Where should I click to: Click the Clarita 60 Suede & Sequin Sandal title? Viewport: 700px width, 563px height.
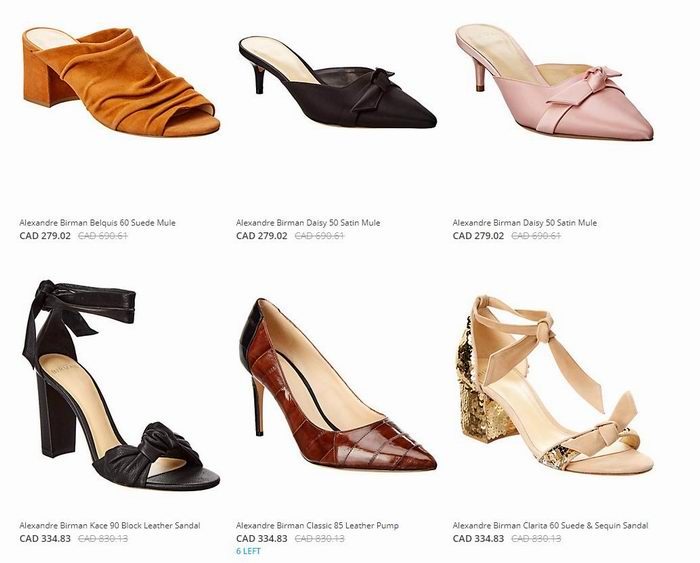550,525
